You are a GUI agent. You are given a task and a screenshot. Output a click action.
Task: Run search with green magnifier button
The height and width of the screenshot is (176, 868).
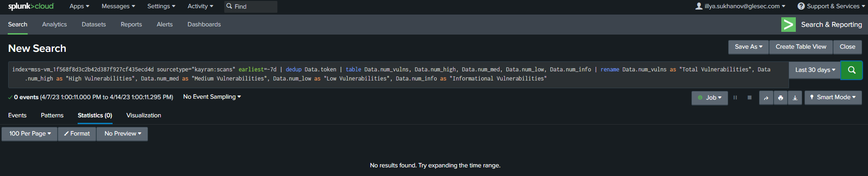(x=851, y=70)
